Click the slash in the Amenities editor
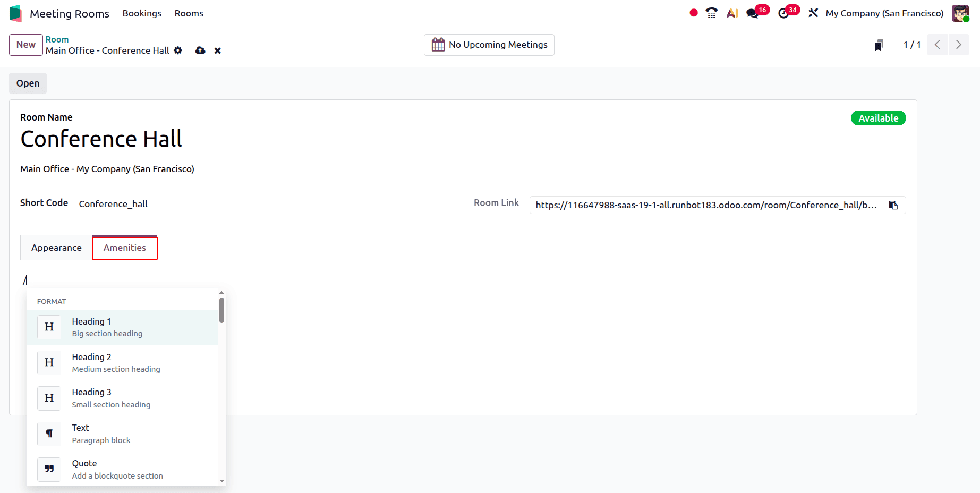The height and width of the screenshot is (493, 980). click(x=25, y=280)
